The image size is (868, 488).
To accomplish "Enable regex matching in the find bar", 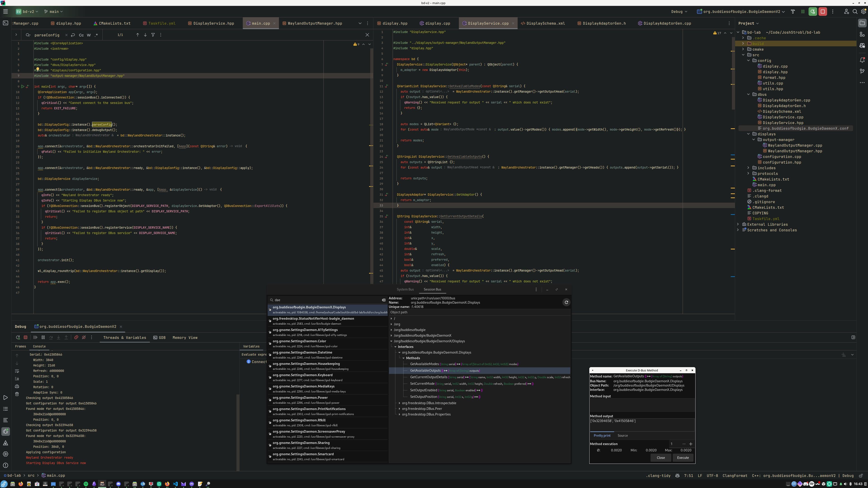I will coord(96,35).
